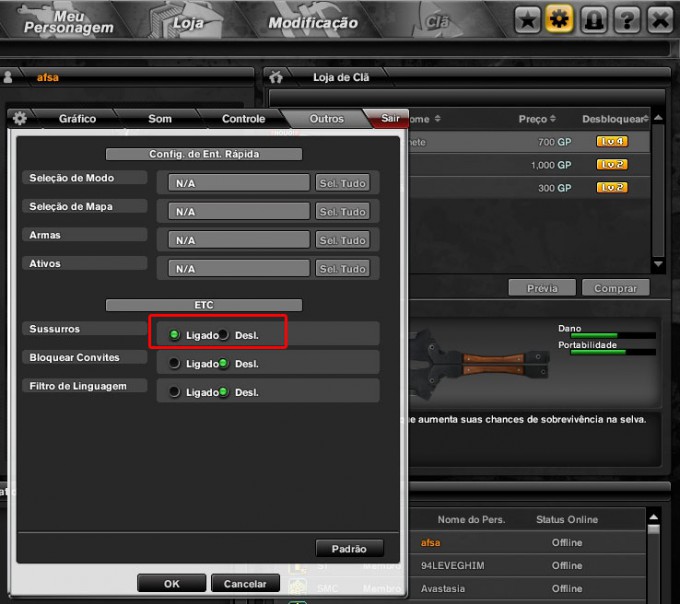Click Sel. Tudo for Seleção de Mapa
Image resolution: width=680 pixels, height=604 pixels.
(343, 212)
